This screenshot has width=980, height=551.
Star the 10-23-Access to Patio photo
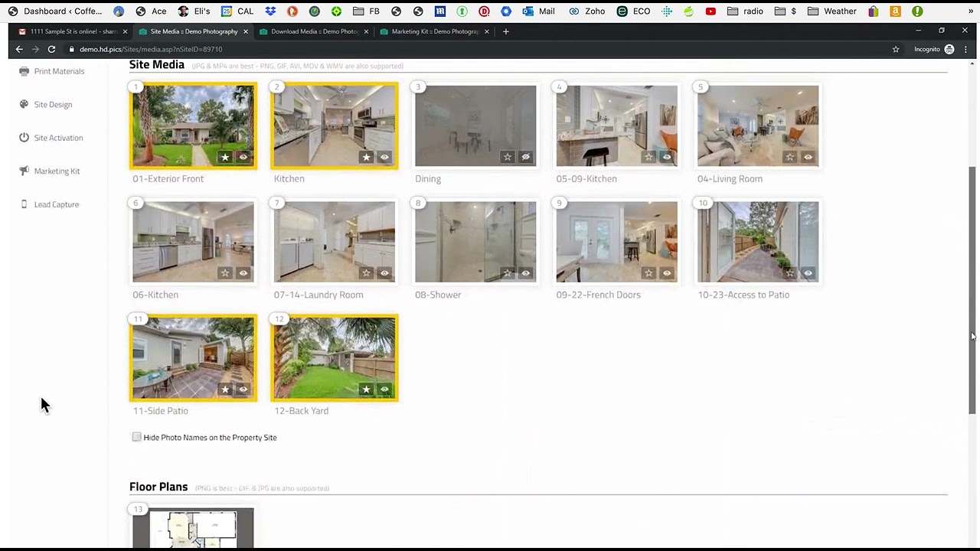click(789, 273)
